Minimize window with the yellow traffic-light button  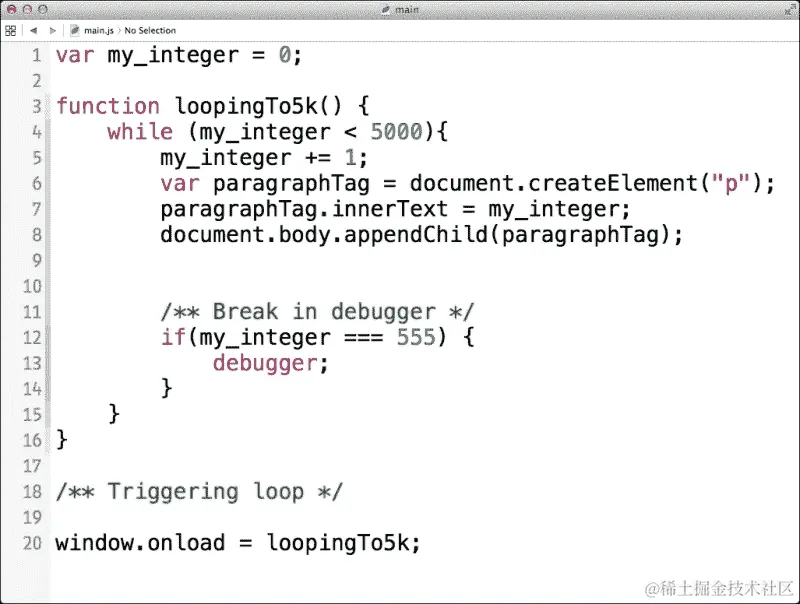[28, 10]
